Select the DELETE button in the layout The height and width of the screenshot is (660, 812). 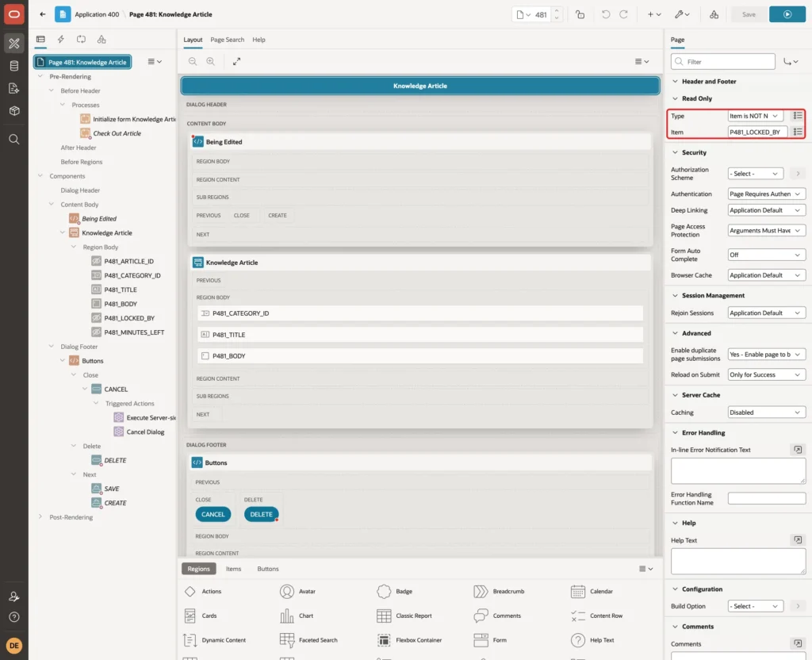pos(261,515)
